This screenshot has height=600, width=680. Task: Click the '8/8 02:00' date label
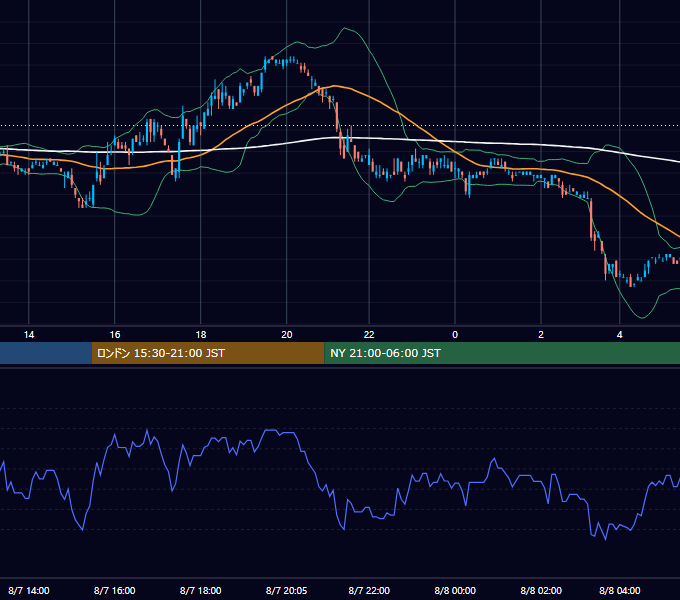[541, 590]
